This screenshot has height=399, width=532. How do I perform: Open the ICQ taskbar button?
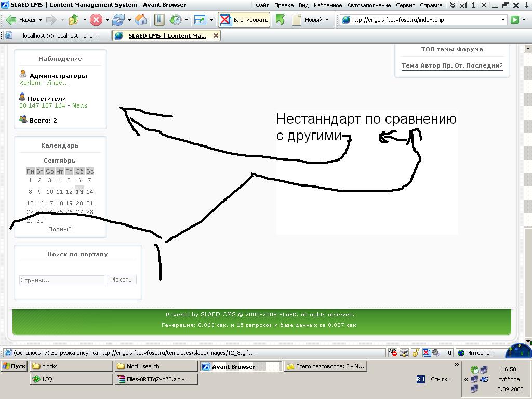tap(71, 379)
